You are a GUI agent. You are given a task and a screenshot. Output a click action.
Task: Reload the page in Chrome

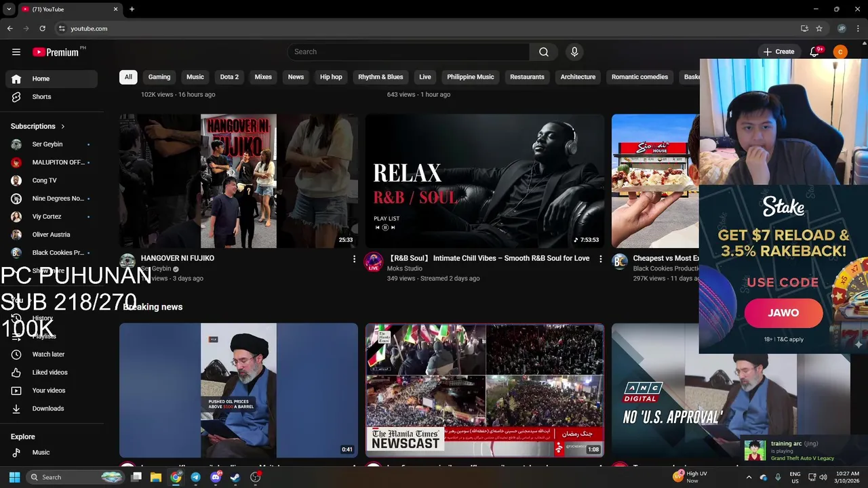tap(42, 28)
